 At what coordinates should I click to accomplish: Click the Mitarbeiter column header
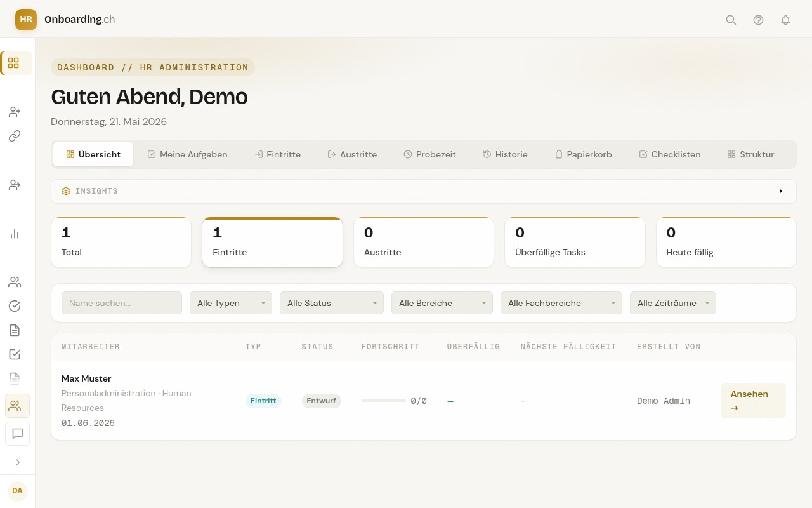tap(91, 347)
